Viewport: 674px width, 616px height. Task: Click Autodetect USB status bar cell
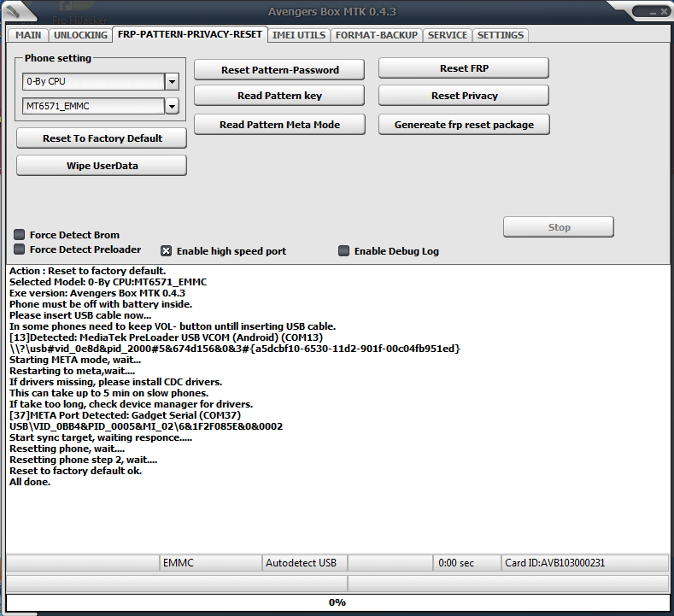305,563
